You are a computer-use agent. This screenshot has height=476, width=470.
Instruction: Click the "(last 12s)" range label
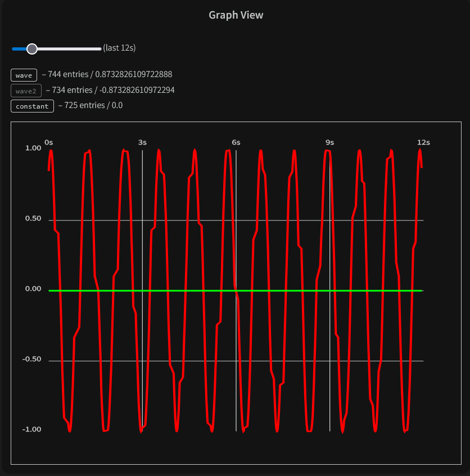(x=119, y=48)
